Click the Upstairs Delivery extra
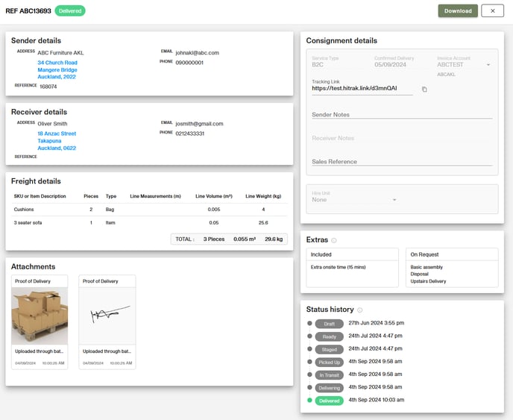Screen dimensions: 513x420 [428, 281]
